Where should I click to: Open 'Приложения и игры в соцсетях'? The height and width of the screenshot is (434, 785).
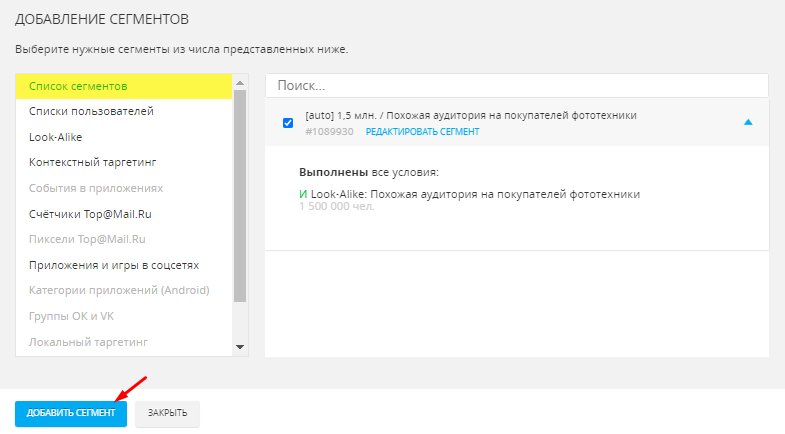pos(114,265)
